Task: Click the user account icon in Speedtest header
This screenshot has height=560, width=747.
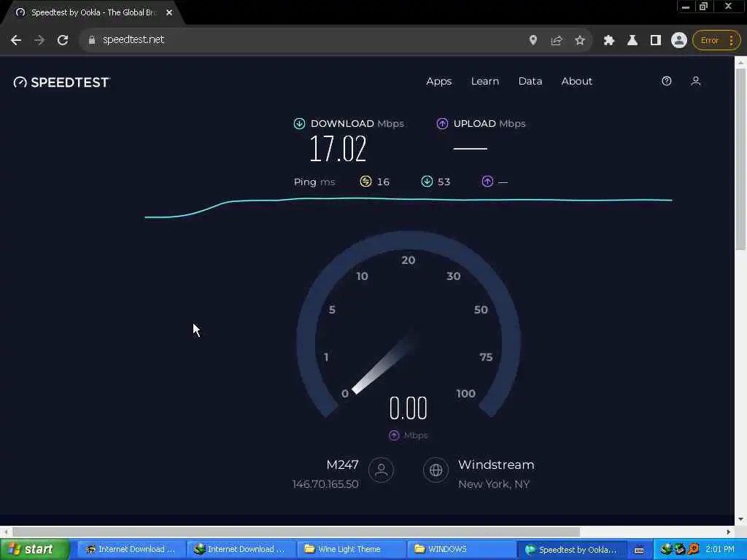Action: 695,81
